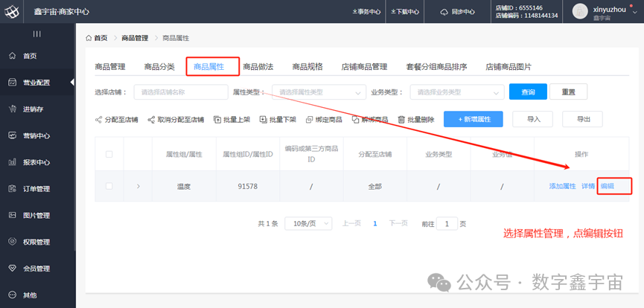
Task: Click the 查询 button
Action: click(x=528, y=92)
